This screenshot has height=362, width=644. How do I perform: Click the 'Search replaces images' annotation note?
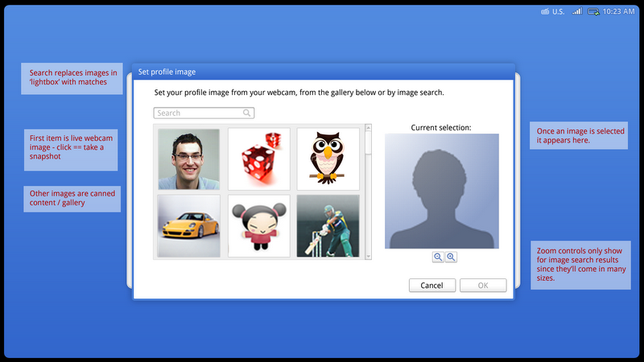[x=72, y=78]
